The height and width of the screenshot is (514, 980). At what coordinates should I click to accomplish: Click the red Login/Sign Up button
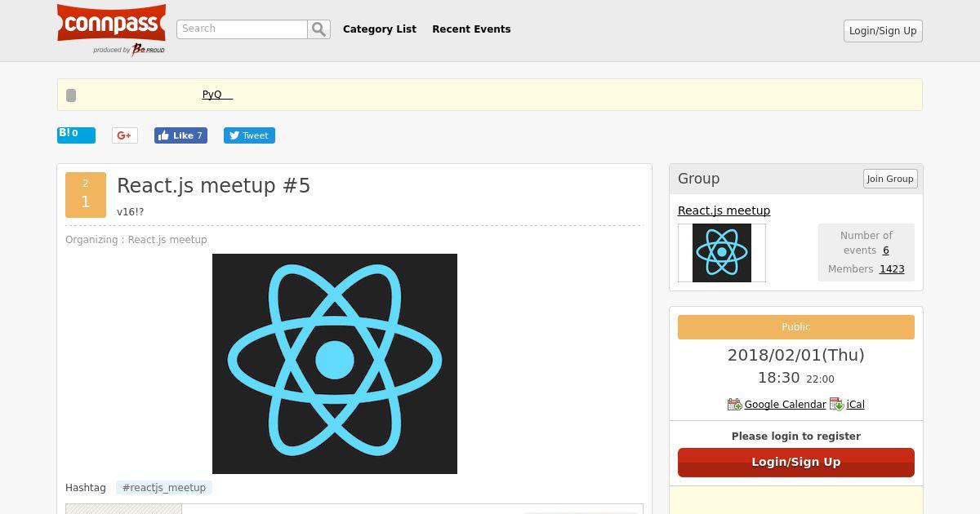pyautogui.click(x=796, y=462)
